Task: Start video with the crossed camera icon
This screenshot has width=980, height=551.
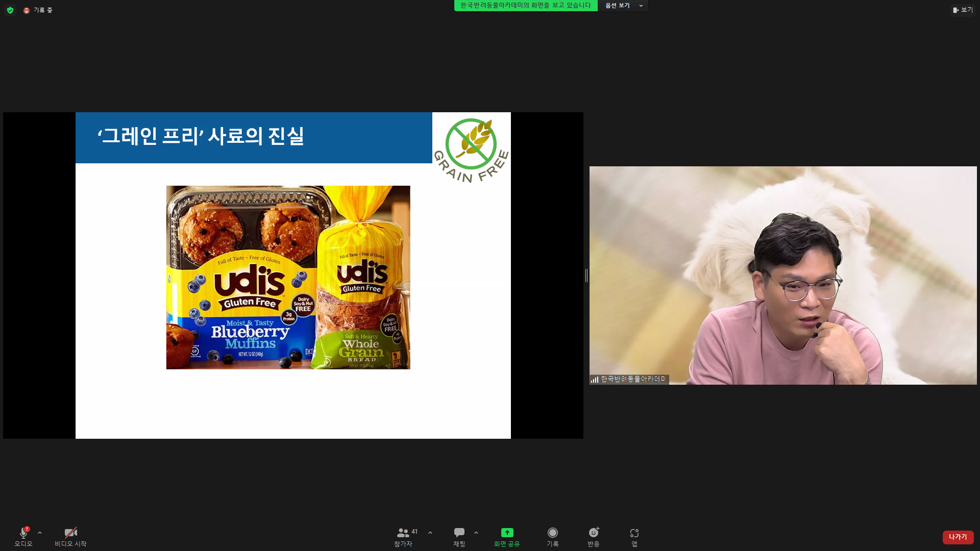Action: 71,537
